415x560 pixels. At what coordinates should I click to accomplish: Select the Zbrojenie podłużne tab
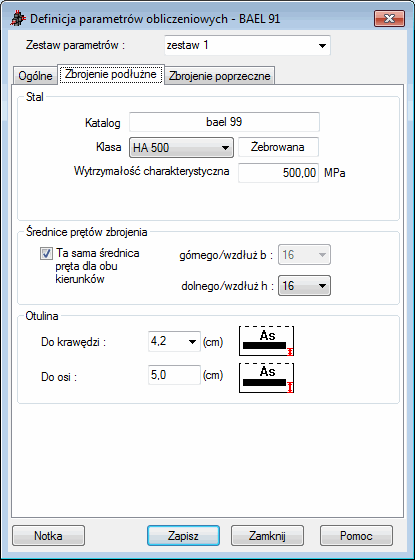[111, 74]
